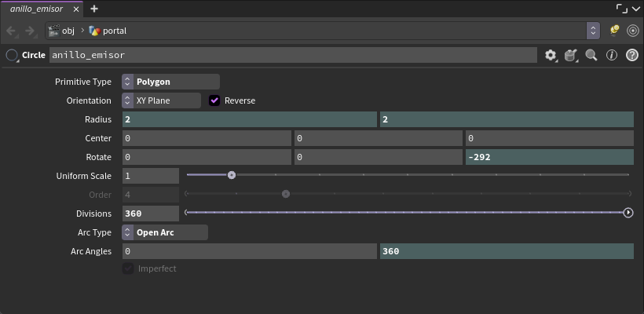Open pane options chevron at top right
The height and width of the screenshot is (314, 644).
(x=636, y=9)
